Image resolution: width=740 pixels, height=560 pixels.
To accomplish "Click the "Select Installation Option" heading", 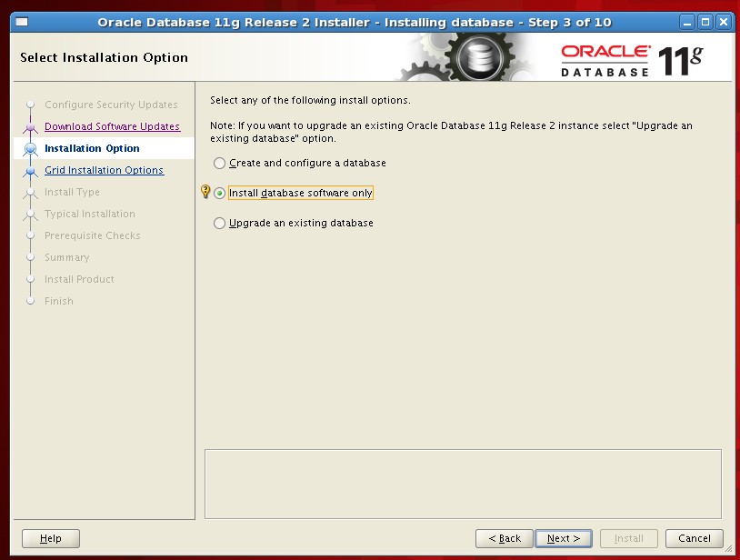I will click(x=104, y=57).
